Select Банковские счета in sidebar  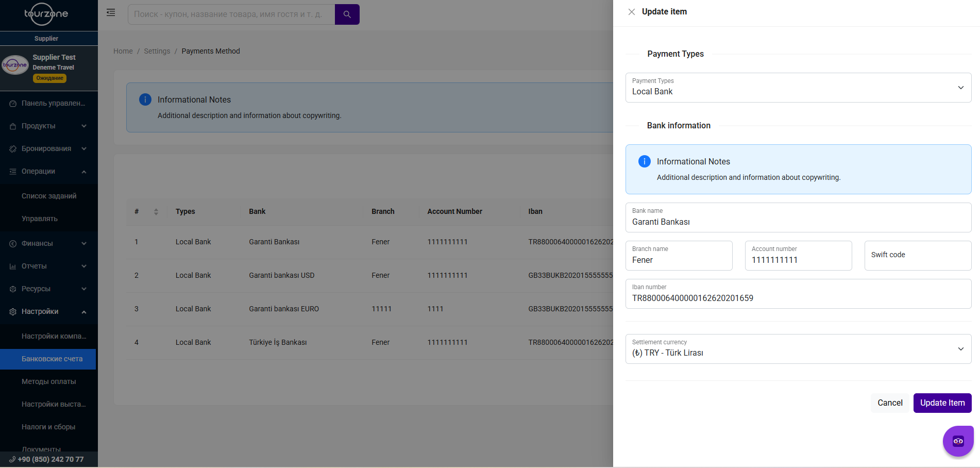52,359
